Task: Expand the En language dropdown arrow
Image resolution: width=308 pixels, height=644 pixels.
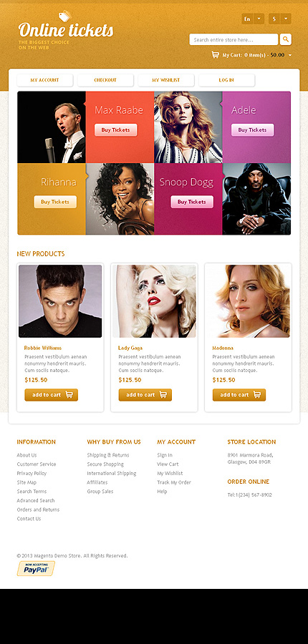Action: 259,19
